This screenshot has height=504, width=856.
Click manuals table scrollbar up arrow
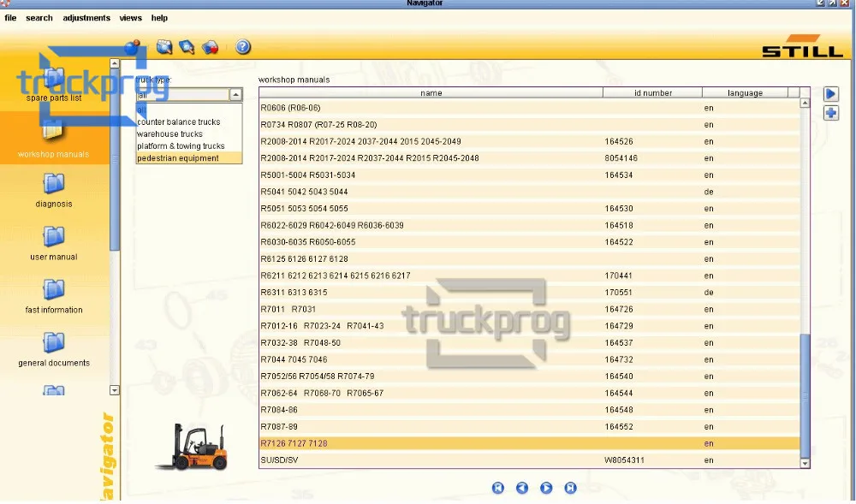coord(805,103)
